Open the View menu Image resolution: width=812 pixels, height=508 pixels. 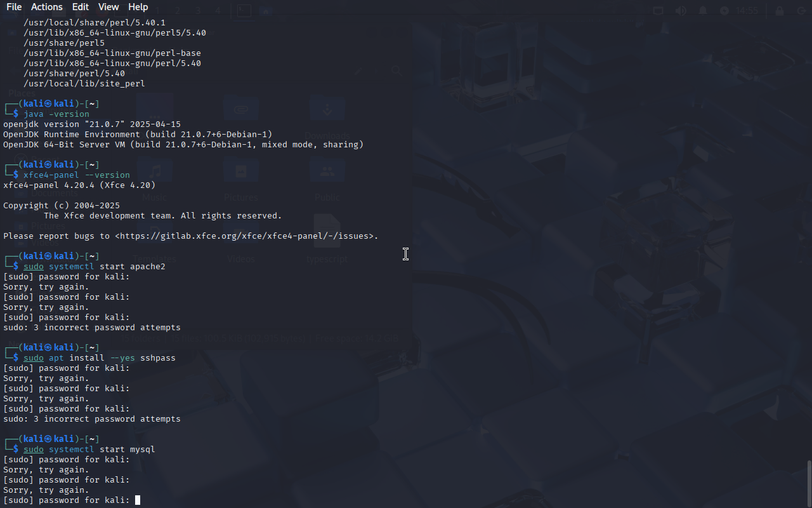pyautogui.click(x=108, y=7)
